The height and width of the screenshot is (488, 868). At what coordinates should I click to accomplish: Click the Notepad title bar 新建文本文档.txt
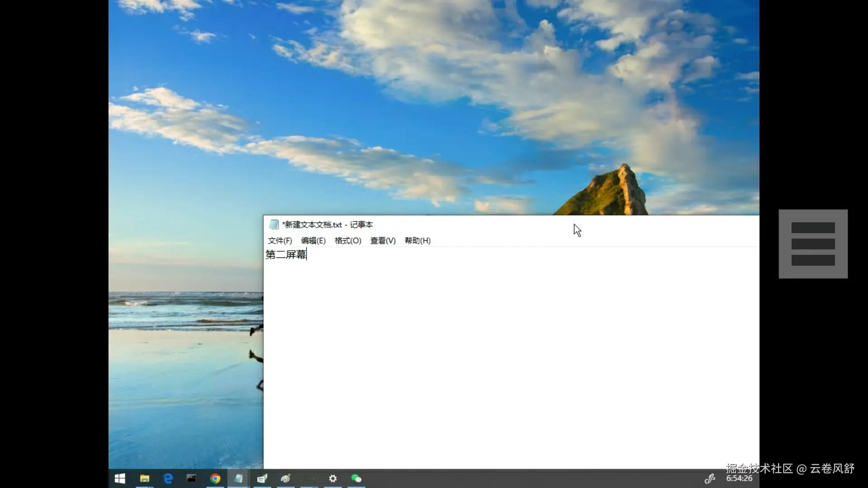coord(327,225)
